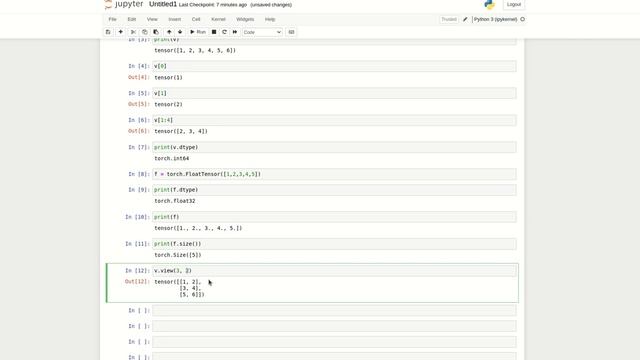Open the Insert menu
This screenshot has height=360, width=640.
[x=174, y=19]
